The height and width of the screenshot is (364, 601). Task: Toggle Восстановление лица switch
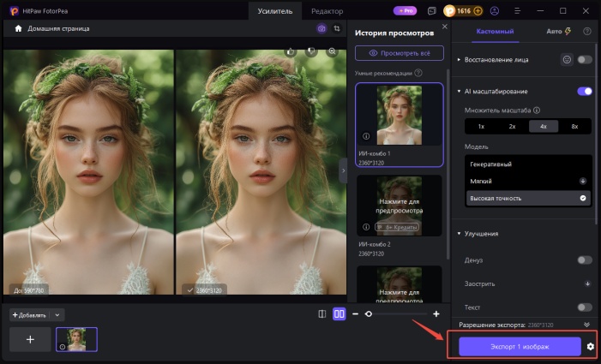[x=585, y=60]
